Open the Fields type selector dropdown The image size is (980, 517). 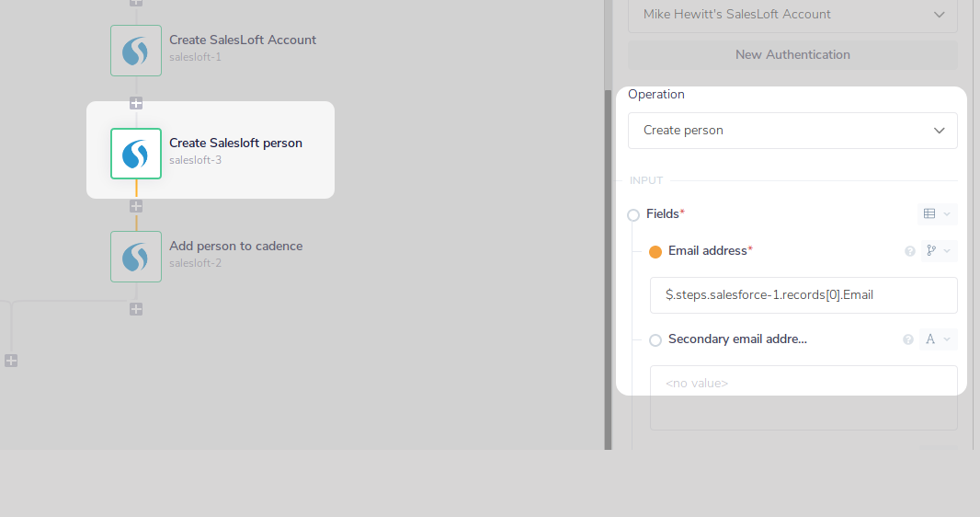tap(937, 214)
